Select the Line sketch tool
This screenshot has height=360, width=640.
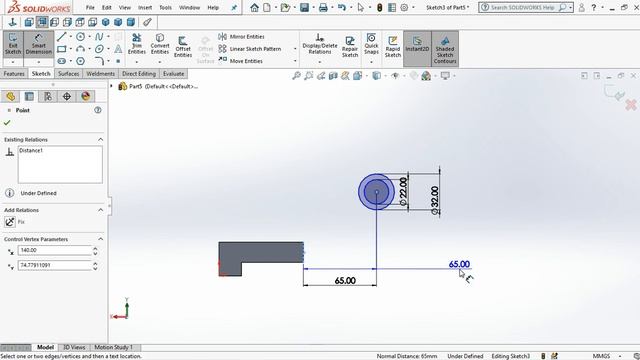coord(62,37)
